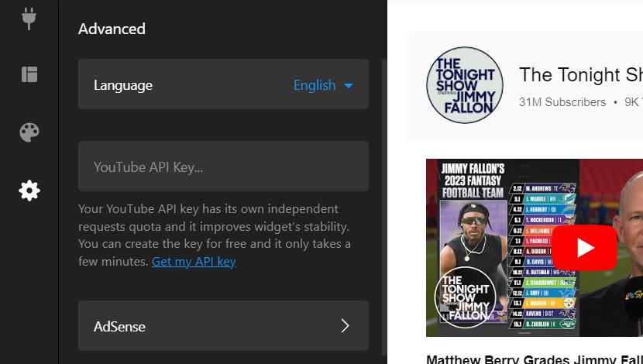
Task: Open the Layout tab icon in sidebar
Action: (x=29, y=74)
